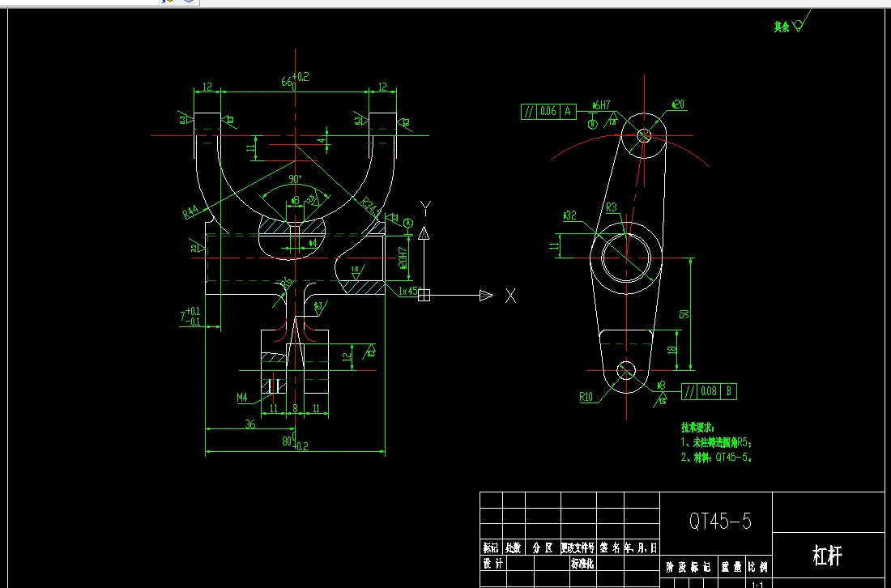Click the X axis label of UCS icon
The height and width of the screenshot is (588, 891).
pos(510,296)
